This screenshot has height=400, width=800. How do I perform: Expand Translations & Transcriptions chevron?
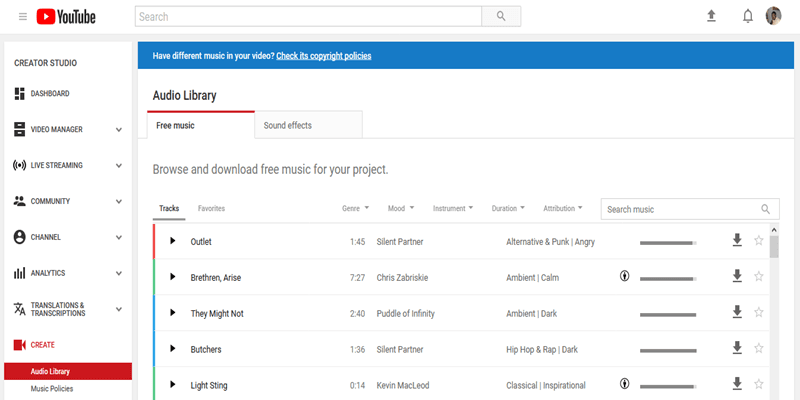coord(119,309)
